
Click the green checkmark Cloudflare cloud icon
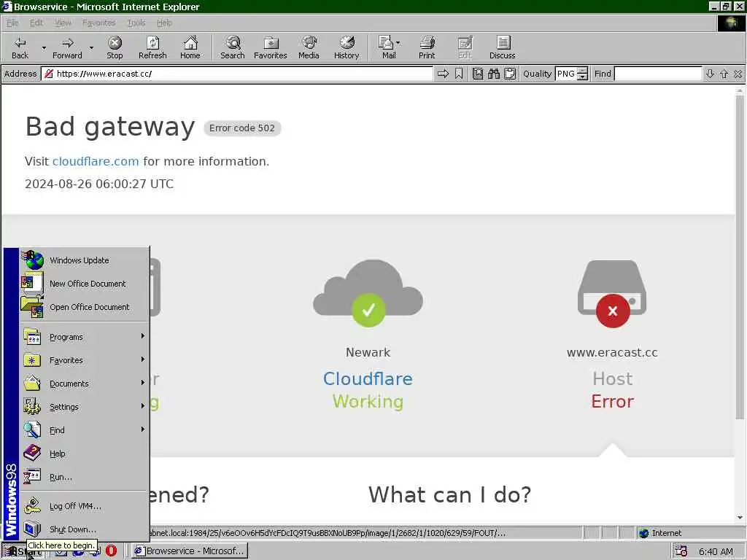coord(368,311)
